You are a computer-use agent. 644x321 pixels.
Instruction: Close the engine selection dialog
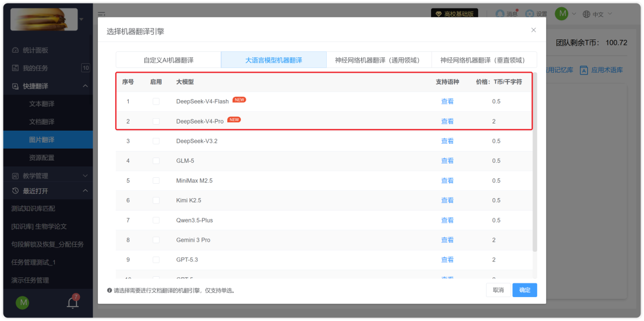click(x=534, y=30)
